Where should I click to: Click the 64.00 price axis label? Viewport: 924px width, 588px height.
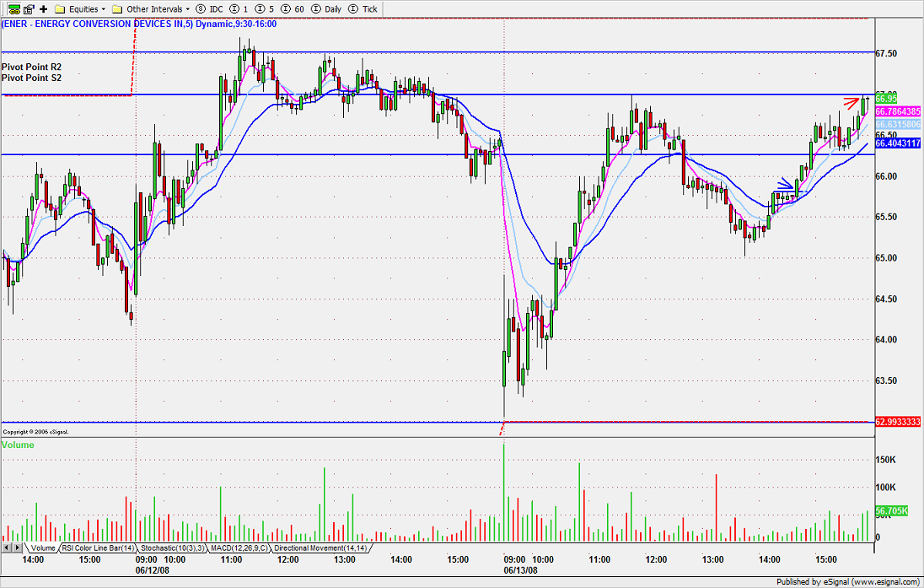pyautogui.click(x=886, y=340)
